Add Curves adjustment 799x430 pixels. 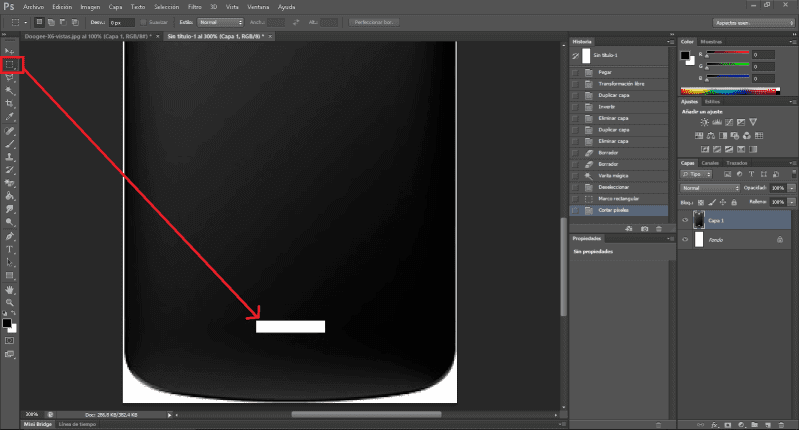(729, 122)
